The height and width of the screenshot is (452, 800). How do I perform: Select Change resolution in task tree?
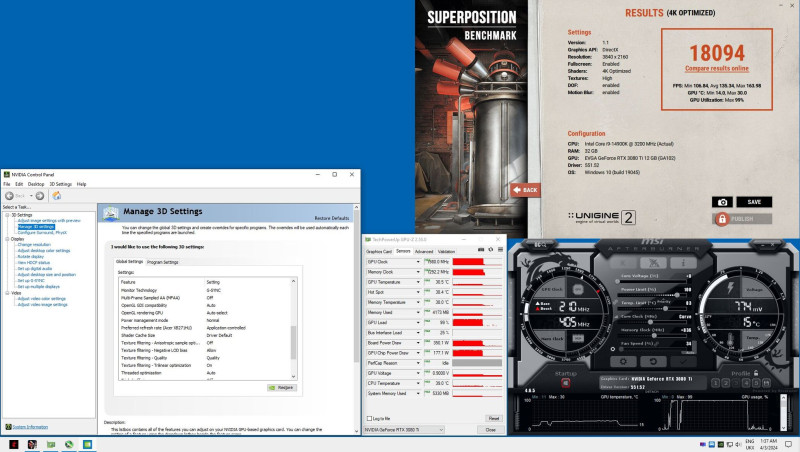click(x=34, y=244)
